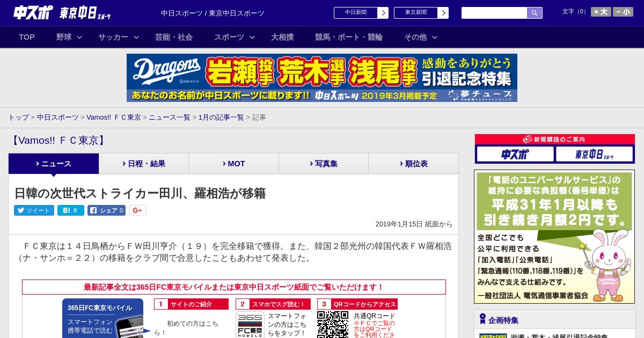Click サイトのご紹介 step 1 heading

(x=191, y=304)
